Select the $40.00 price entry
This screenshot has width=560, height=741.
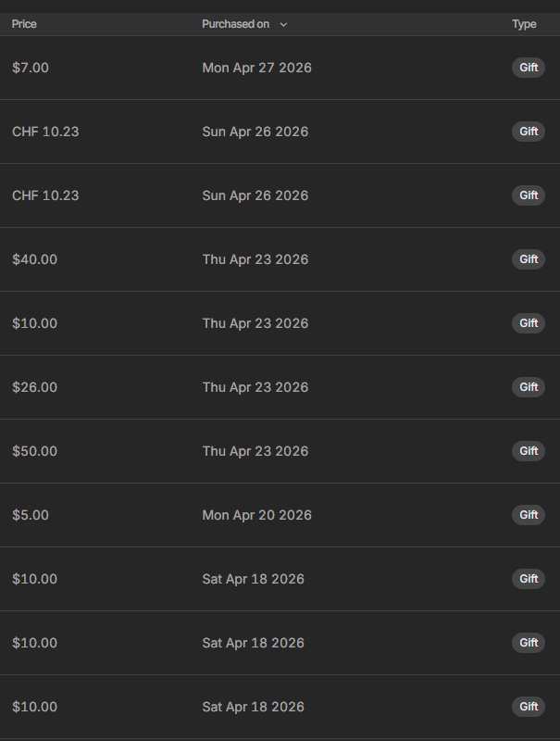[x=34, y=259]
